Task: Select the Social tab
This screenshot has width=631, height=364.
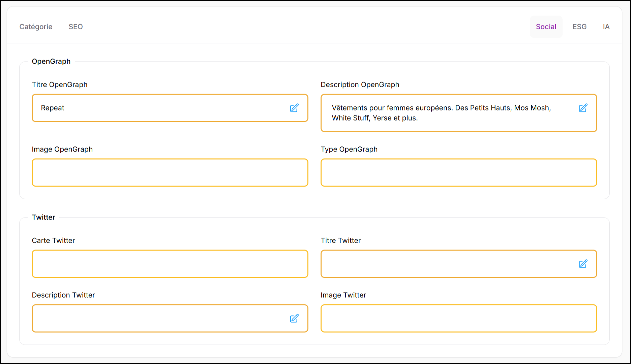Action: [546, 27]
